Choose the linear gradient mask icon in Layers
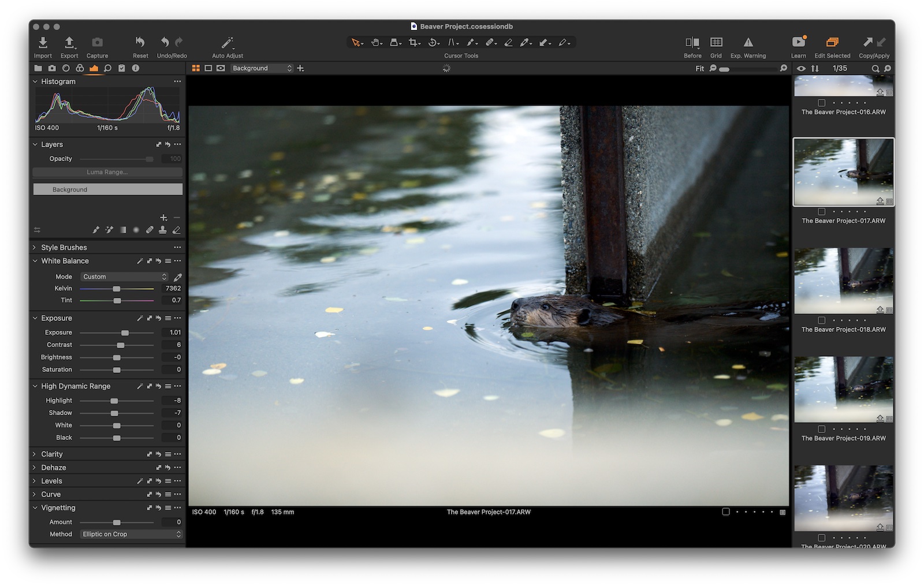Screen dimensions: 924x586 (123, 230)
